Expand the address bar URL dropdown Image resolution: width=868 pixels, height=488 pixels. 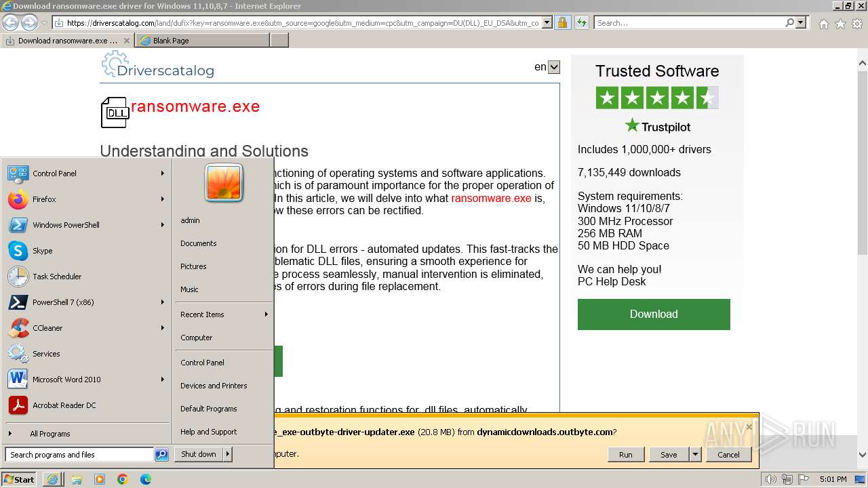click(x=547, y=22)
